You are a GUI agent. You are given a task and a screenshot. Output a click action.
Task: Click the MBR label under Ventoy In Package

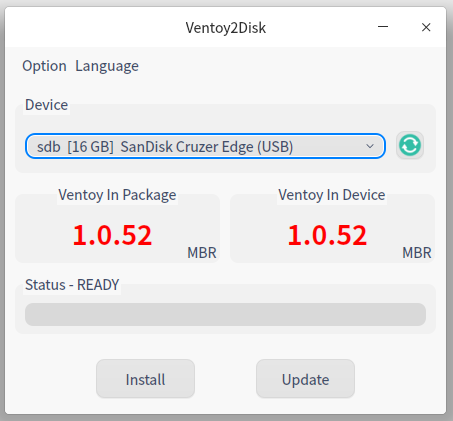pos(202,253)
